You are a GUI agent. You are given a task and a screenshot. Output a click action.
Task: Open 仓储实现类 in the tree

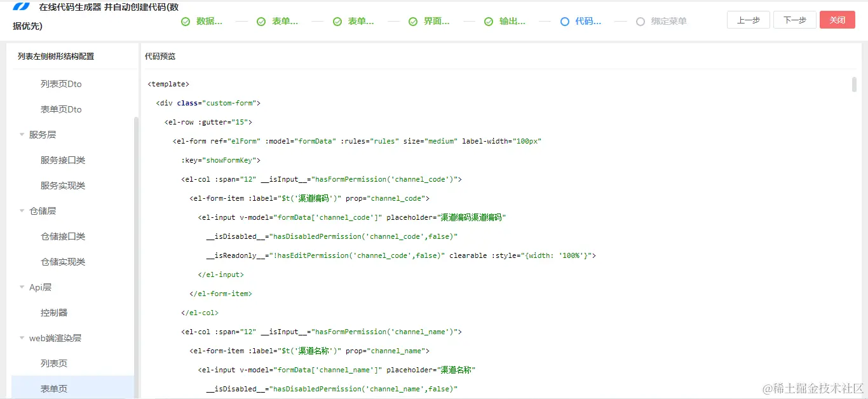click(63, 262)
